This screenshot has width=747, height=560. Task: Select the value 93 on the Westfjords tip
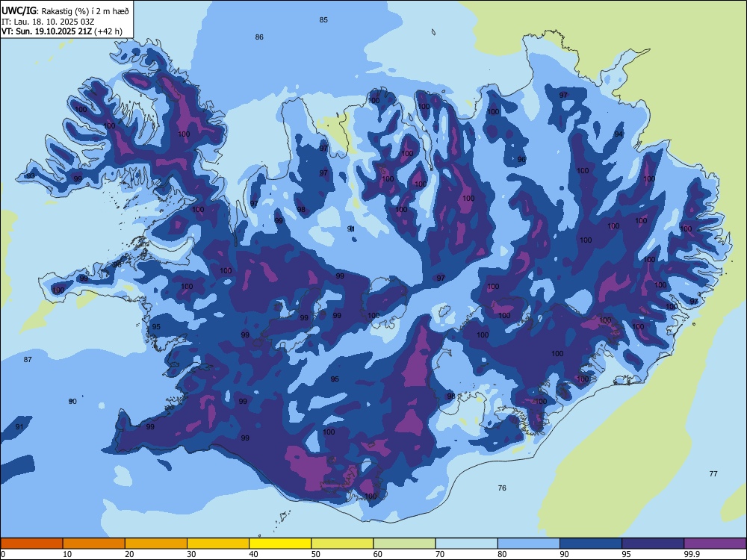point(31,176)
